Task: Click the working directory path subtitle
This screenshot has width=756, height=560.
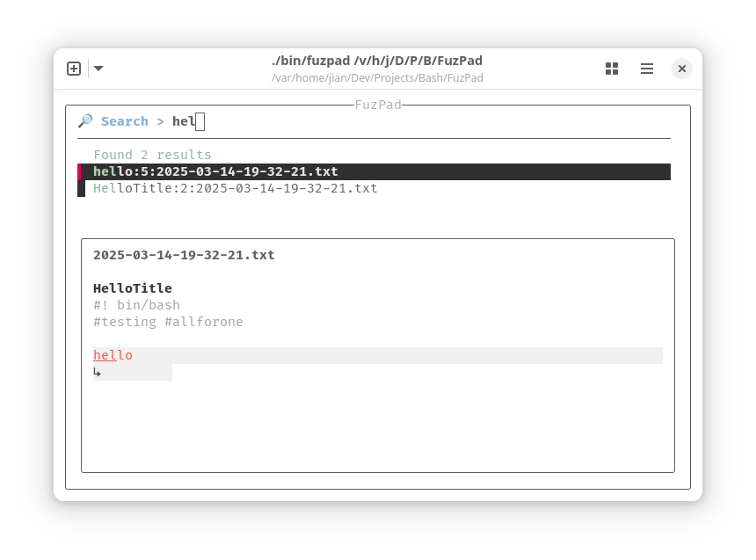Action: [377, 78]
